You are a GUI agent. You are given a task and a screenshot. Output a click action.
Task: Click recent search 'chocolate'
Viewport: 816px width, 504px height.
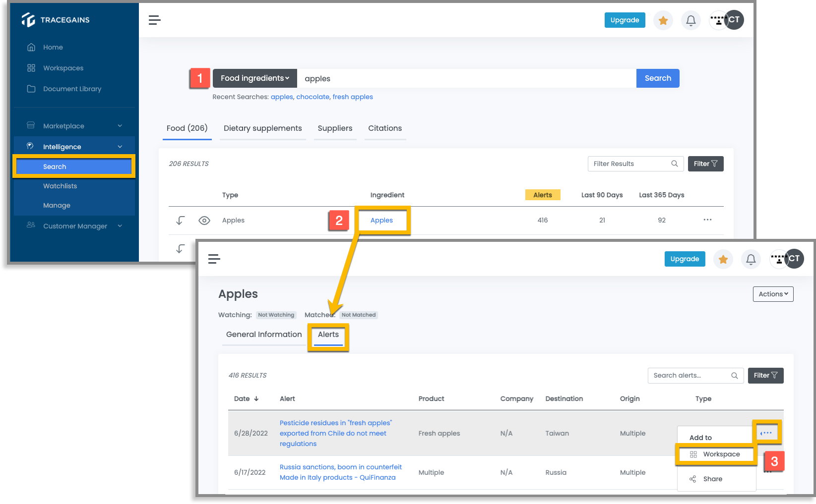click(313, 97)
